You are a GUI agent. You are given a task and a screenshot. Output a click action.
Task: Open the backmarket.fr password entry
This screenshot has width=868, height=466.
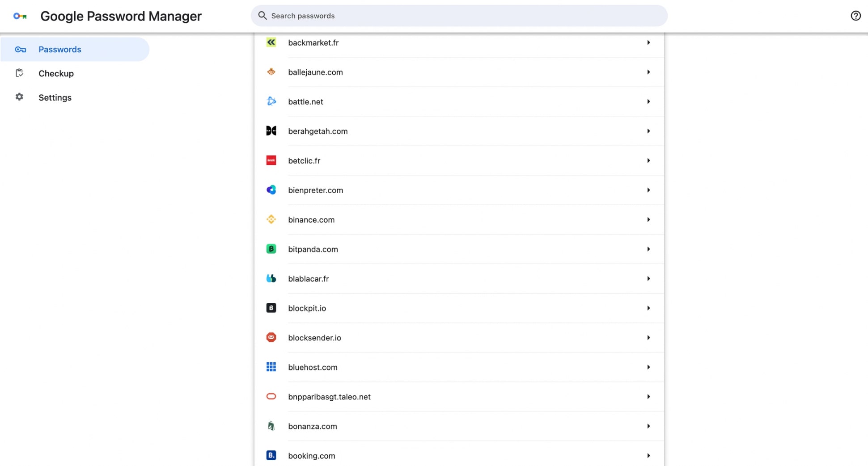point(459,42)
